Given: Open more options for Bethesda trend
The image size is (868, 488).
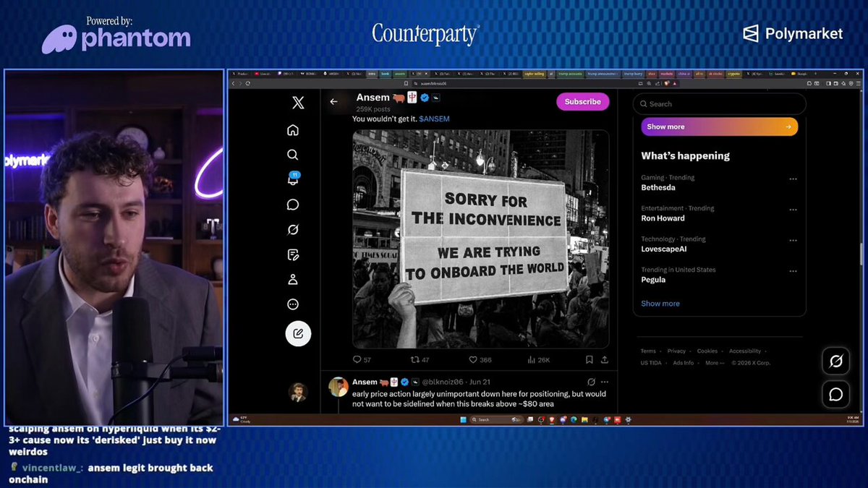Looking at the screenshot, I should 793,179.
